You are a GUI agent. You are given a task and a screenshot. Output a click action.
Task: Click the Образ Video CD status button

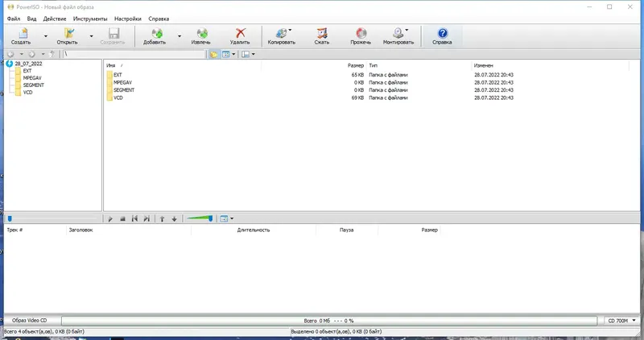click(x=30, y=321)
